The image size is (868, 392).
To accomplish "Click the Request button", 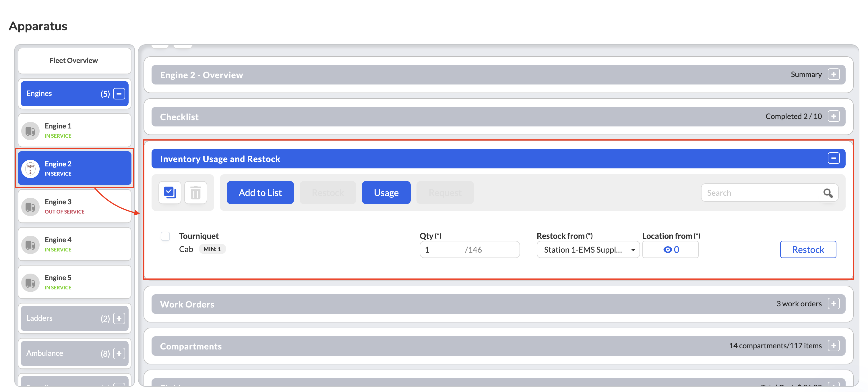I will tap(445, 193).
